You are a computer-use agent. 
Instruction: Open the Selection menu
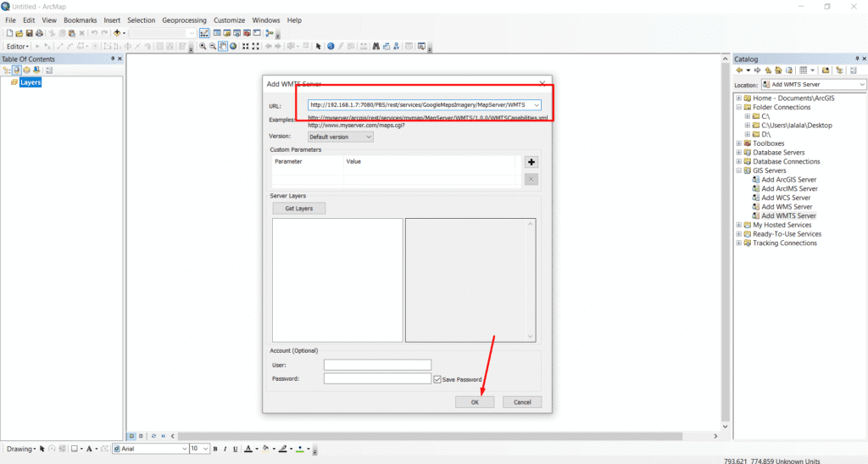(142, 20)
